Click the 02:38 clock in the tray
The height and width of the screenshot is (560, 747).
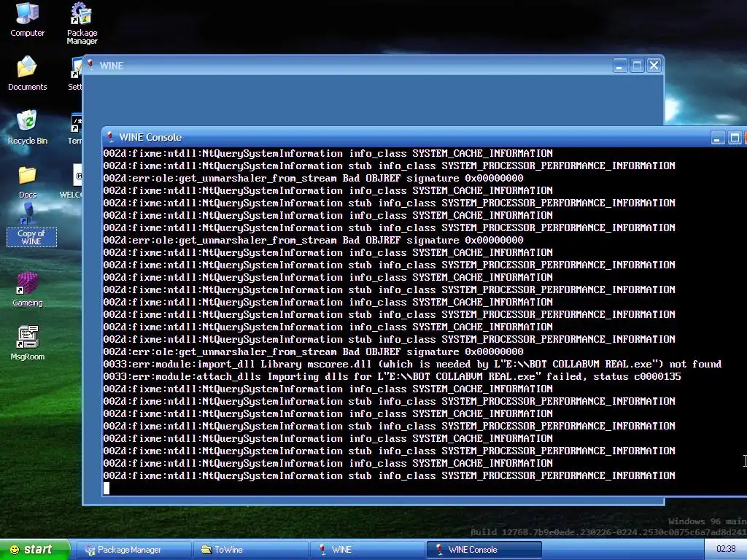click(x=726, y=549)
